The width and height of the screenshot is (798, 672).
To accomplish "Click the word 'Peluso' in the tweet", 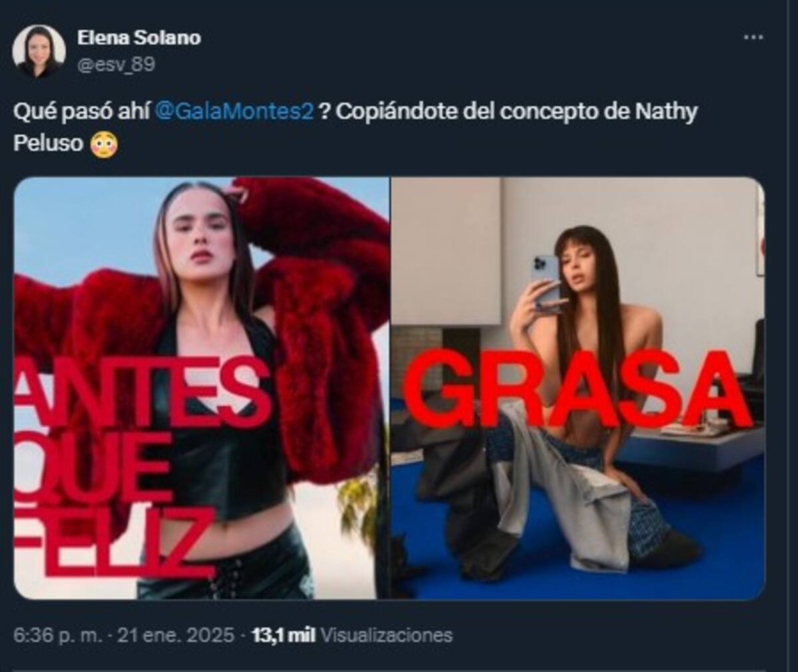I will 49,144.
